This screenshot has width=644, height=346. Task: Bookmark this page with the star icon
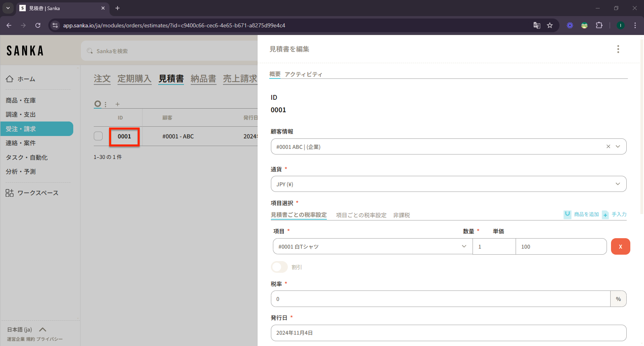[550, 25]
